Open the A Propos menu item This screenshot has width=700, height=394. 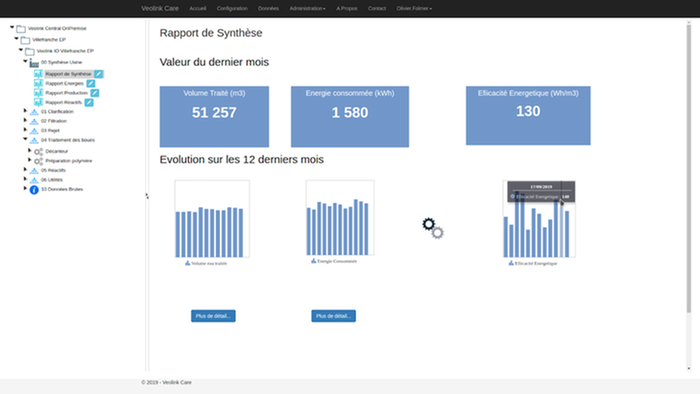tap(347, 8)
